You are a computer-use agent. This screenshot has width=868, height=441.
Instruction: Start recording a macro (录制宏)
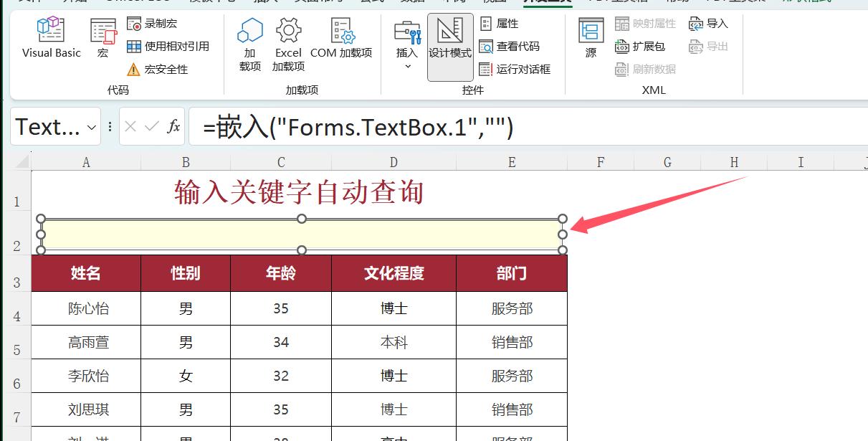152,24
